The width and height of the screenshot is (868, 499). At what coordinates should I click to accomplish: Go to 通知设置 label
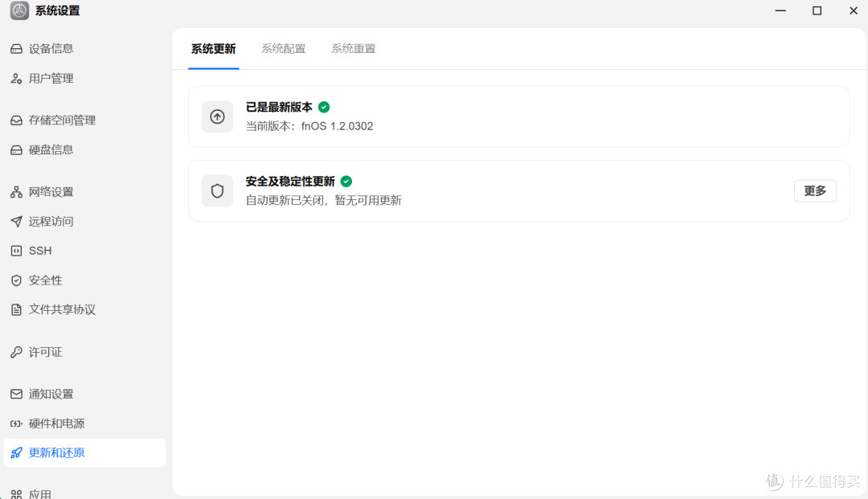51,394
